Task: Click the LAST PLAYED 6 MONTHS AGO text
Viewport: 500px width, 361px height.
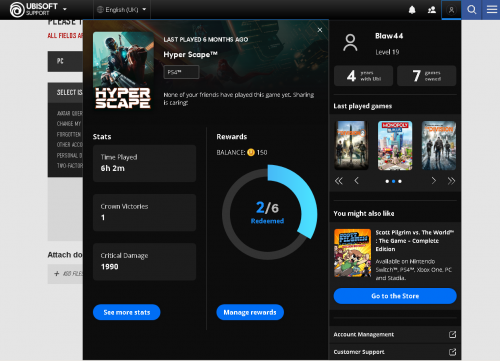Action: (206, 39)
